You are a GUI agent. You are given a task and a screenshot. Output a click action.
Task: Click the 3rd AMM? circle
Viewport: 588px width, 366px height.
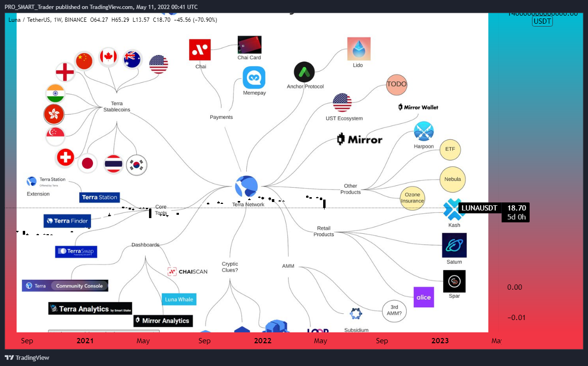click(394, 311)
